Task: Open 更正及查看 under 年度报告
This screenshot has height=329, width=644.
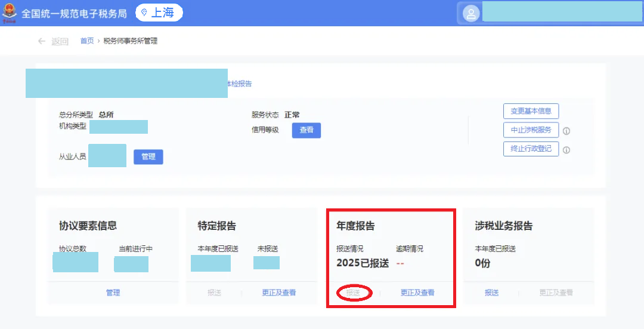Action: (417, 293)
